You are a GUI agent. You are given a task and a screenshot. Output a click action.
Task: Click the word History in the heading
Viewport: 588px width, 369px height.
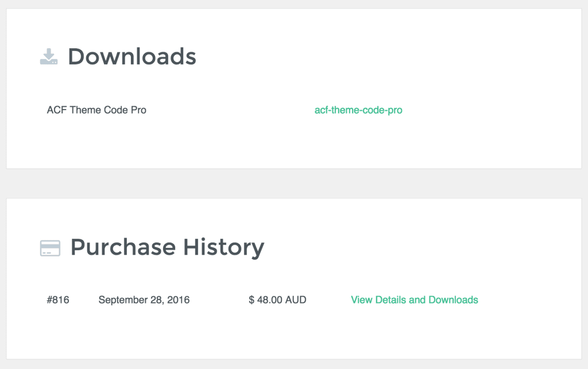tap(223, 247)
